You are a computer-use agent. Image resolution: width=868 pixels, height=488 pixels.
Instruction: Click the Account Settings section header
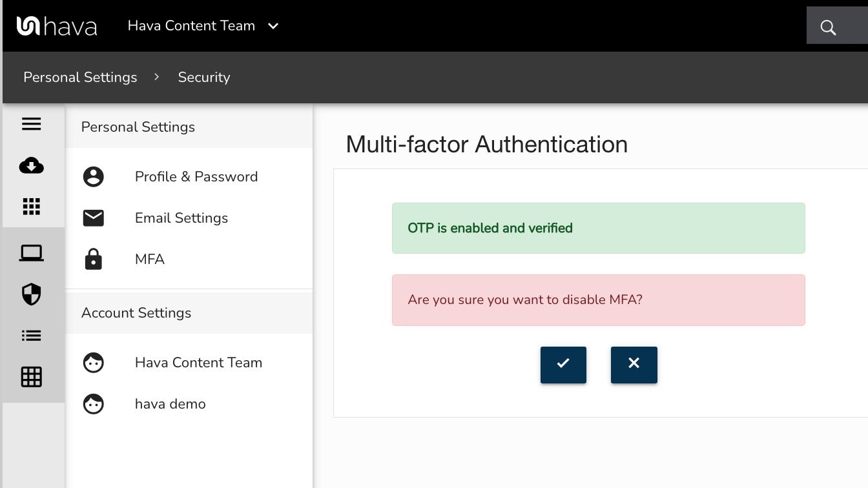(x=189, y=313)
